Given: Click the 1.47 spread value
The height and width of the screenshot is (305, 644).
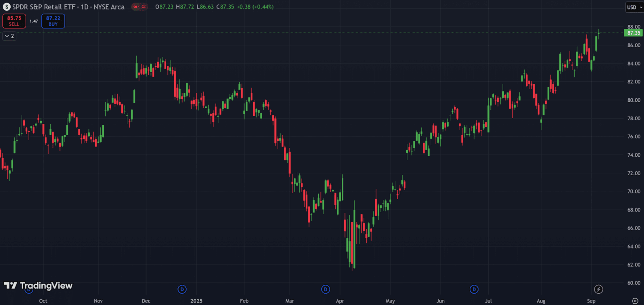Looking at the screenshot, I should pos(33,21).
